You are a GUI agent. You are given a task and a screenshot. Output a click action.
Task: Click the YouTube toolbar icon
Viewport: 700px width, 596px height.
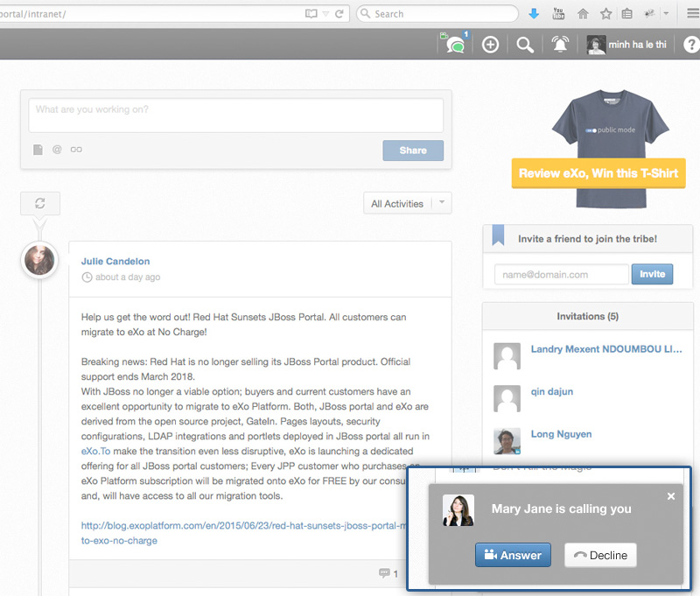[558, 13]
